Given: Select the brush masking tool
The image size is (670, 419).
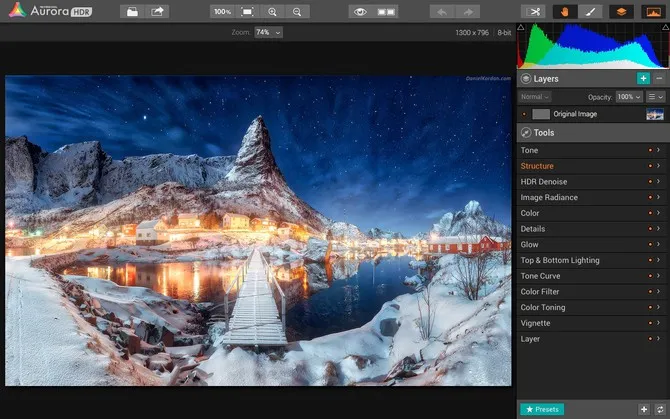Looking at the screenshot, I should [x=590, y=11].
